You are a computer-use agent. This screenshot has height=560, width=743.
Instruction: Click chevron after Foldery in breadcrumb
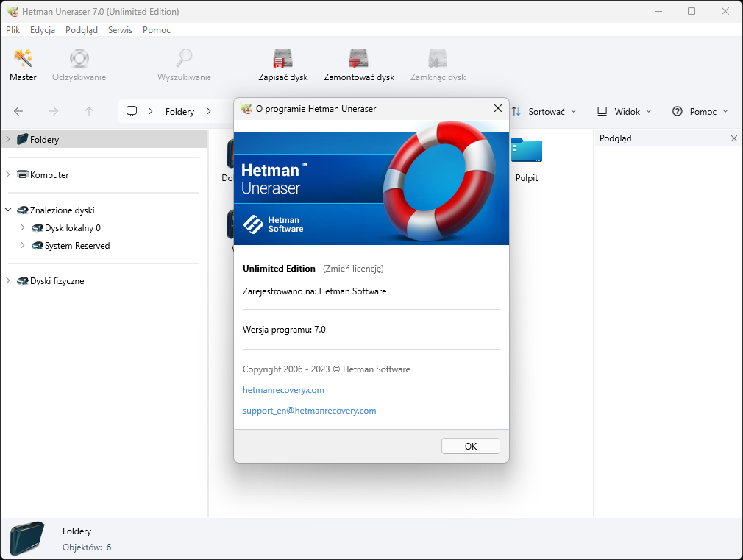(x=209, y=111)
